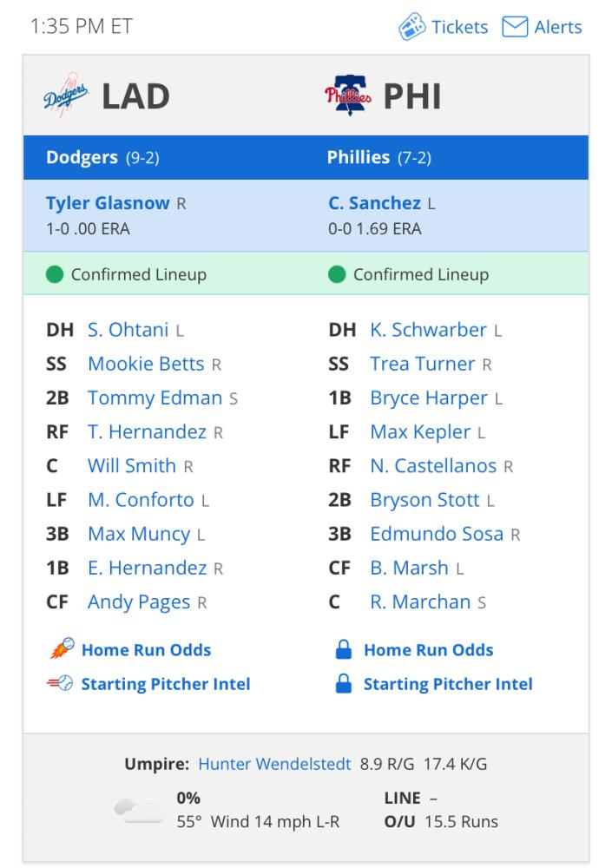Click the lock icon beside Phillies Home Run Odds
This screenshot has width=612, height=868.
pyautogui.click(x=344, y=649)
